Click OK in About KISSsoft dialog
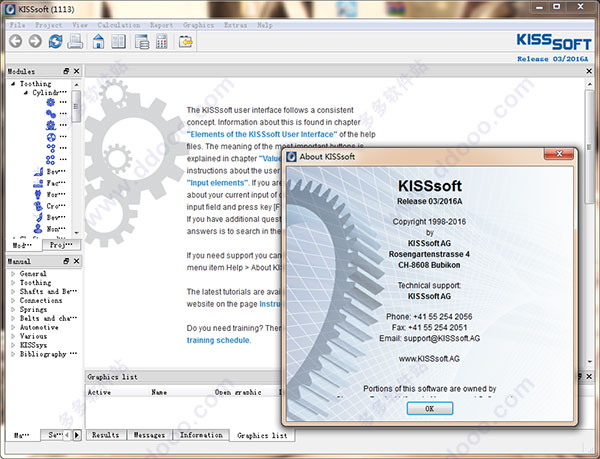Image resolution: width=600 pixels, height=459 pixels. click(430, 409)
